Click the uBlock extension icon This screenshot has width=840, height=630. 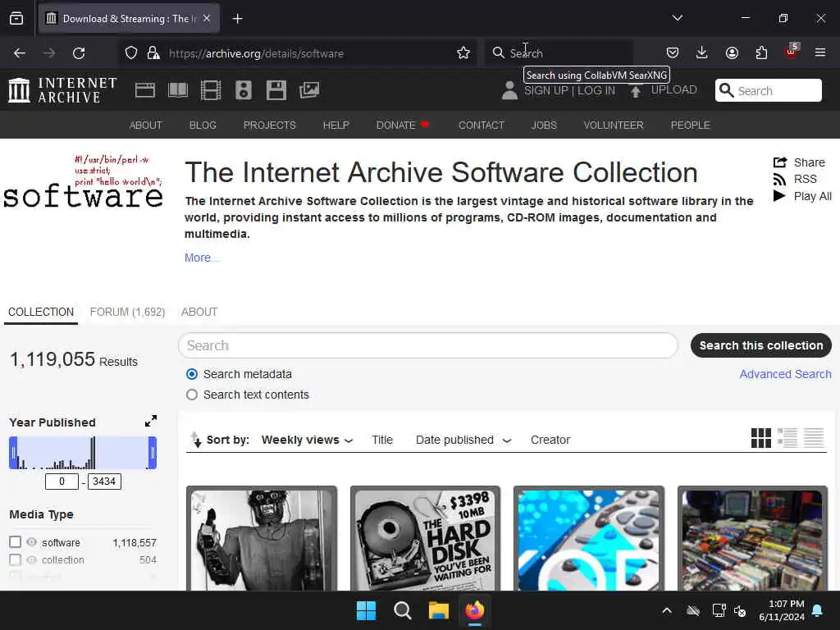click(792, 52)
